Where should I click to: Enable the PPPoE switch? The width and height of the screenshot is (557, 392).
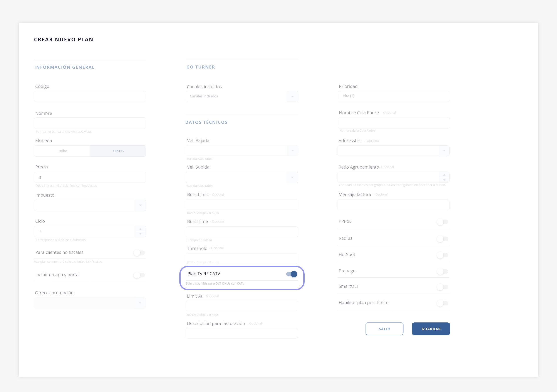pos(442,222)
